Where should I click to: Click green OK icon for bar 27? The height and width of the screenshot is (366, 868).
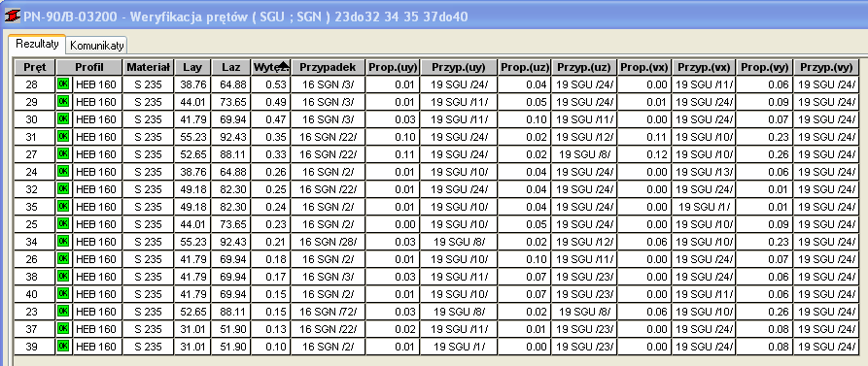pos(63,153)
